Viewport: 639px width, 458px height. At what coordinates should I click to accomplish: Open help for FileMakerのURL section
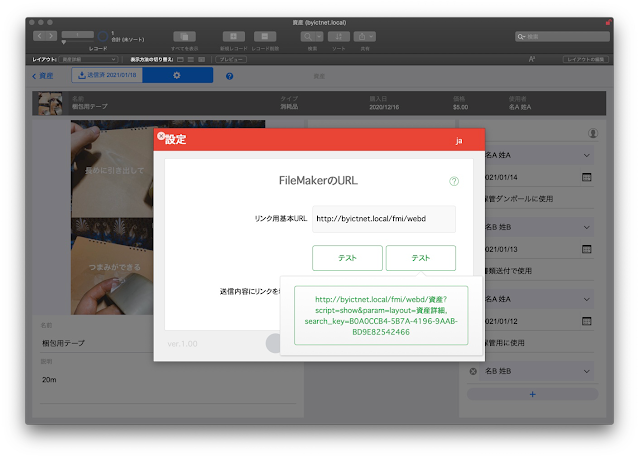click(x=454, y=181)
